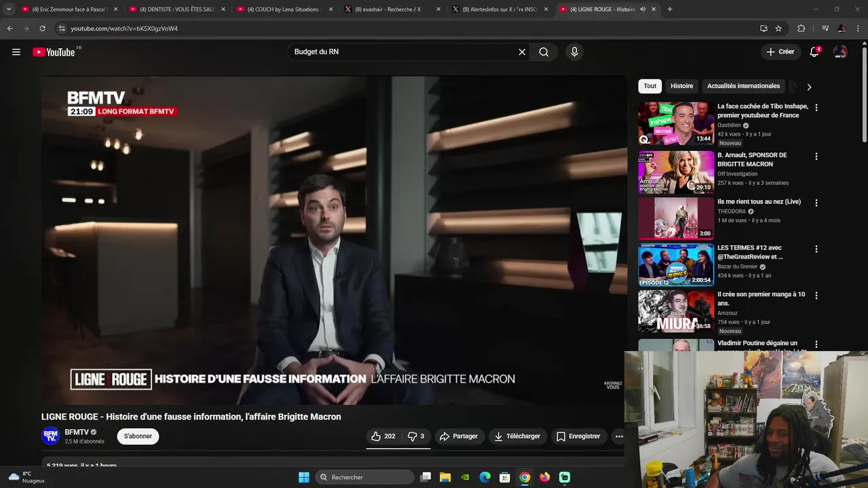
Task: Open the LES TERMES #12 video title
Action: 750,252
